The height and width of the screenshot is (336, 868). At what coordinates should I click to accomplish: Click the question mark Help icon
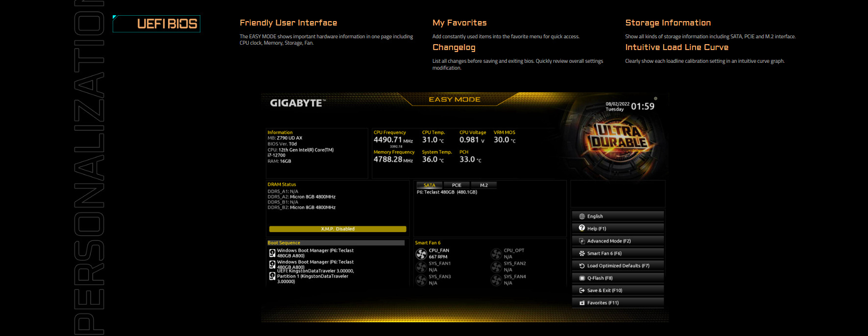point(582,228)
